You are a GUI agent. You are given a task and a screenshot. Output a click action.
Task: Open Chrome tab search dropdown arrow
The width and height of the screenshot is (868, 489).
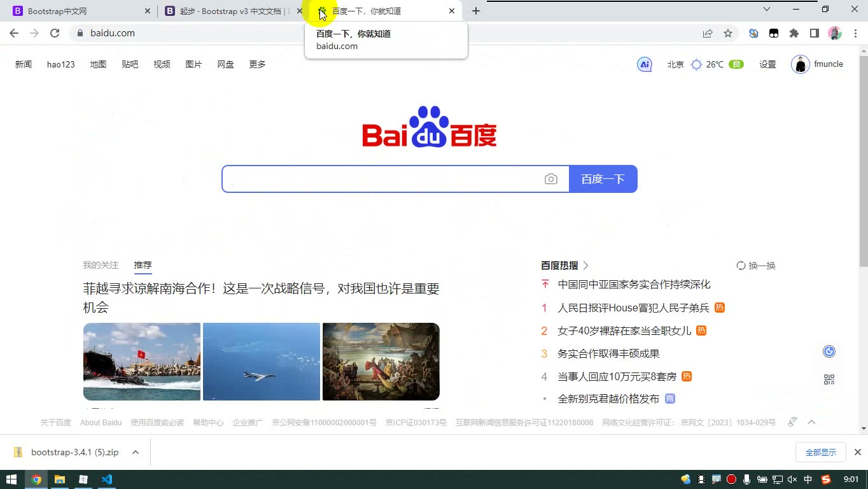tap(767, 10)
